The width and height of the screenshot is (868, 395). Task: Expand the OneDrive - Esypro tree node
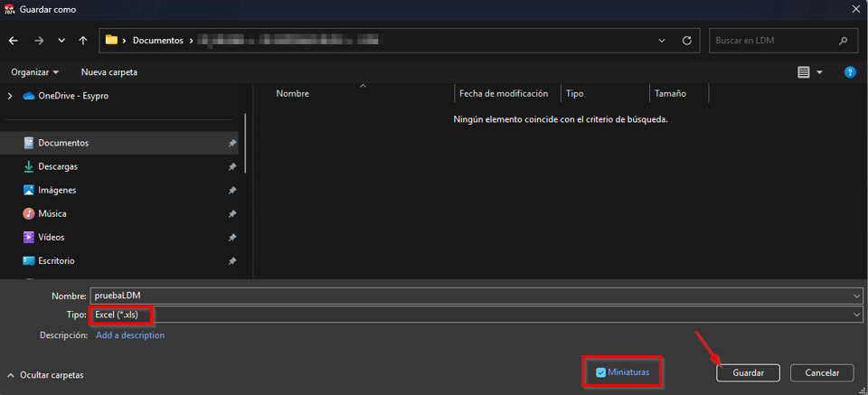(x=10, y=96)
